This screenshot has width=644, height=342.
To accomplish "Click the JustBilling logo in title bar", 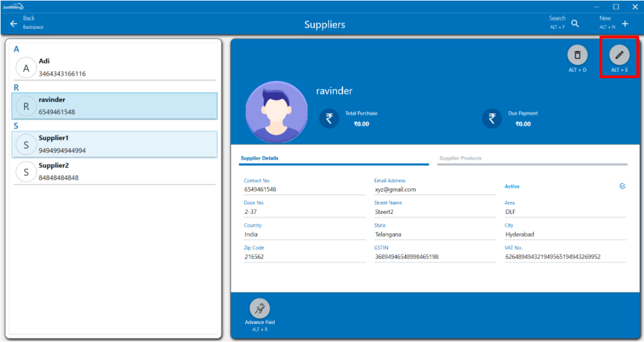I will pyautogui.click(x=13, y=7).
